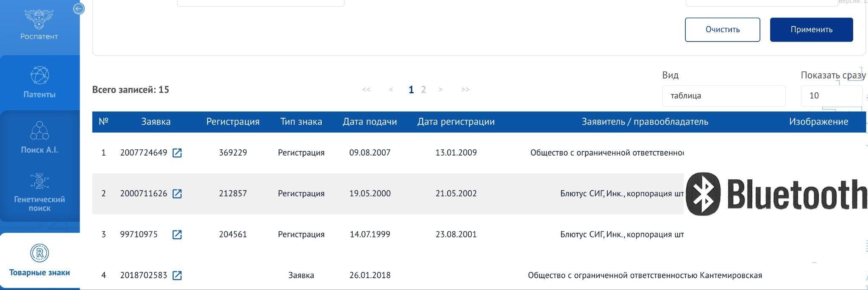Click Заявитель / правообладатель column header
The width and height of the screenshot is (868, 290).
pos(645,122)
